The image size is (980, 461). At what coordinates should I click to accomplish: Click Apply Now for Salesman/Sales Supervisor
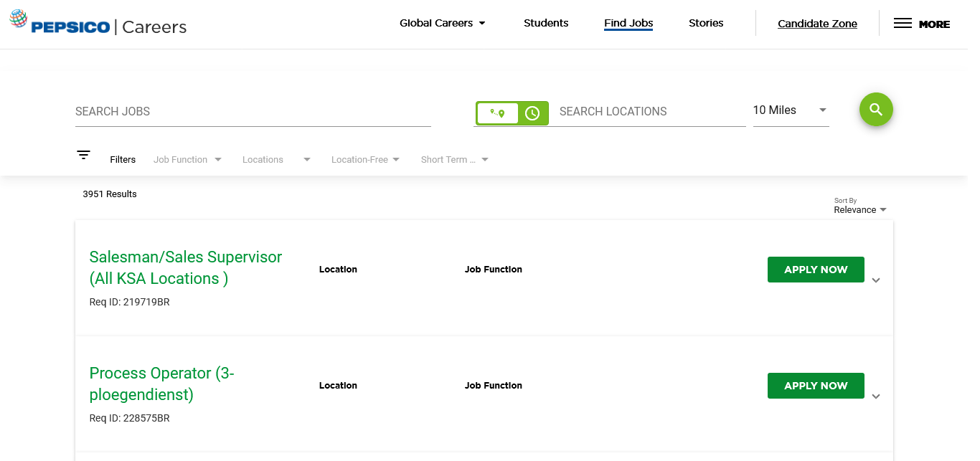816,270
